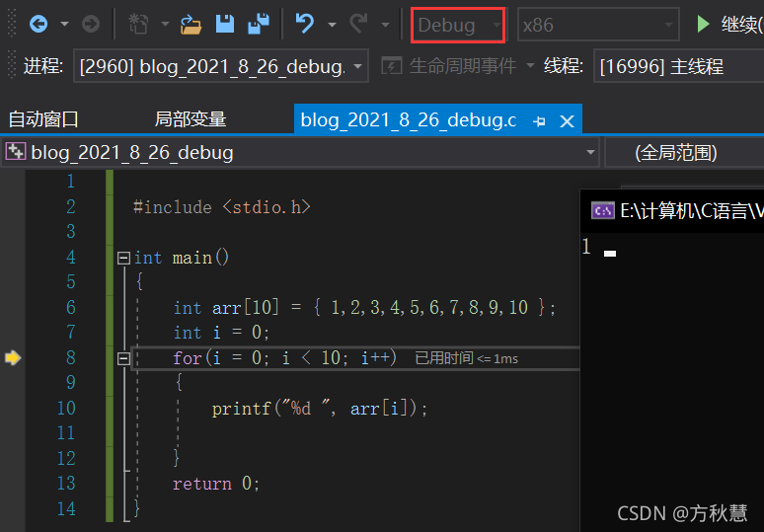Undo the last action
Viewport: 764px width, 532px height.
pos(305,24)
